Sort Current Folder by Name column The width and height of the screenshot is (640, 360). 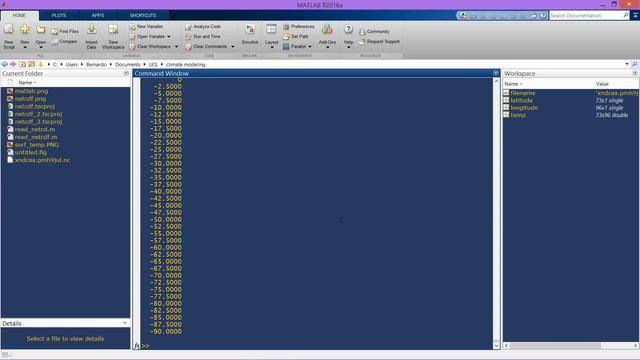(27, 82)
